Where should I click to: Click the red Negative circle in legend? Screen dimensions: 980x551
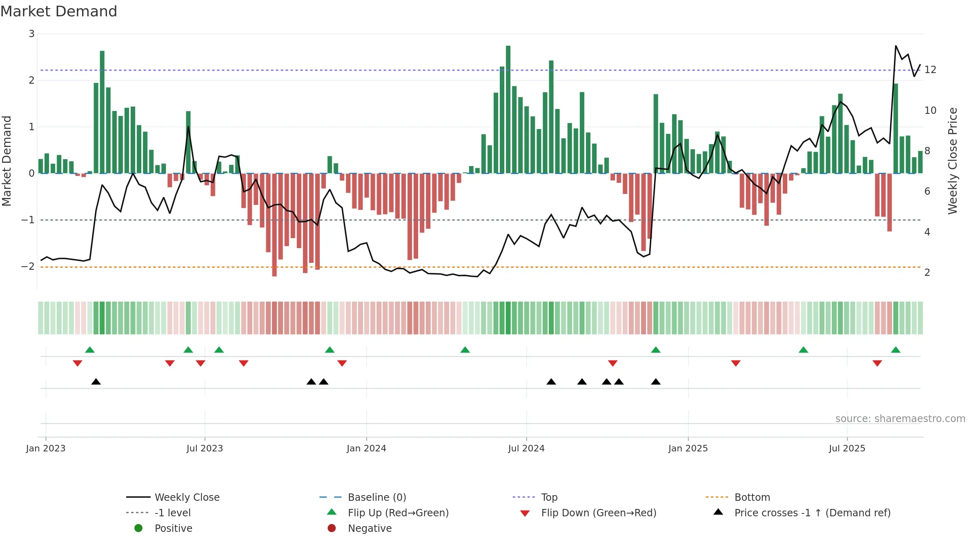click(332, 528)
